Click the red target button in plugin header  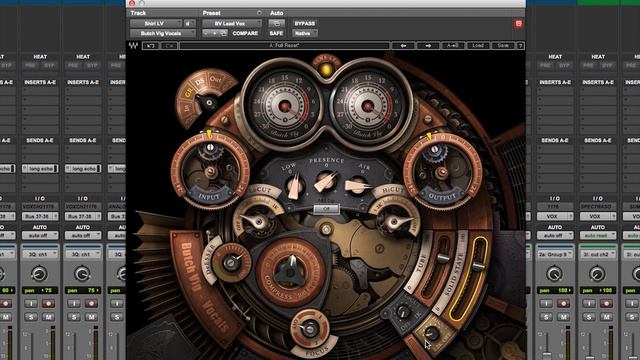click(518, 24)
